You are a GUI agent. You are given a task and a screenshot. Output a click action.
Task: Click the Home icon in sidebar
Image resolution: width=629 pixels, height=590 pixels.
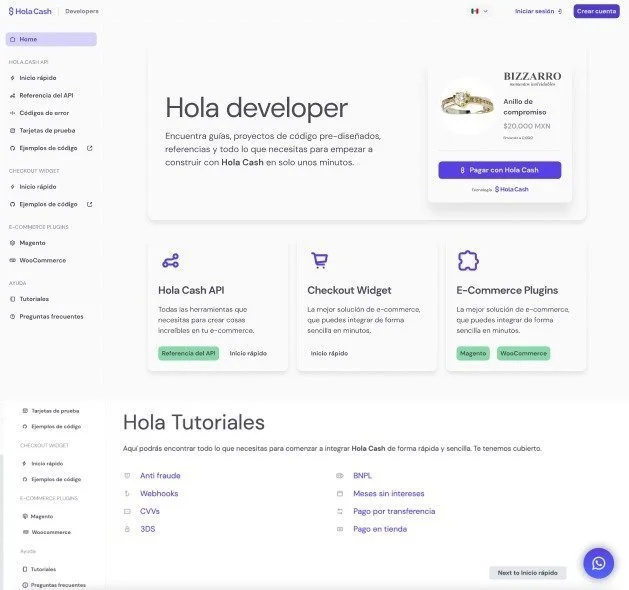tap(12, 39)
